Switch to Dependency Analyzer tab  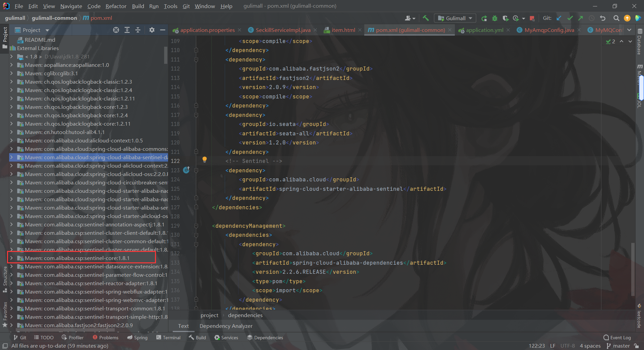[x=226, y=326]
